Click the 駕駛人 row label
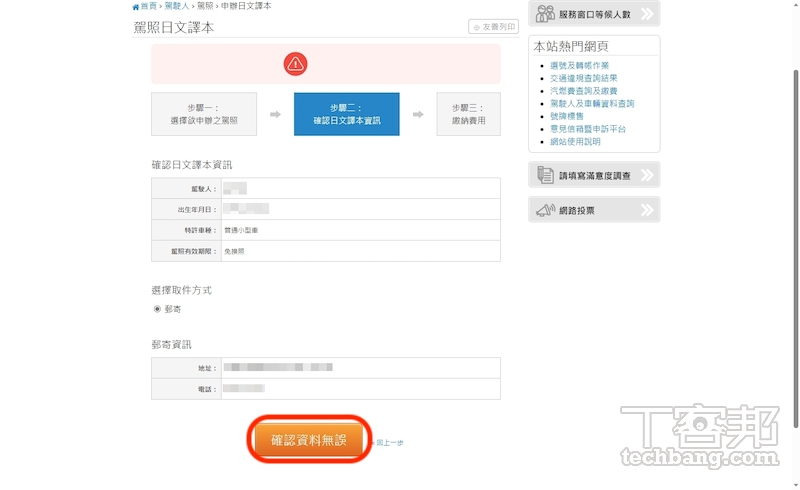The width and height of the screenshot is (800, 490). [204, 189]
